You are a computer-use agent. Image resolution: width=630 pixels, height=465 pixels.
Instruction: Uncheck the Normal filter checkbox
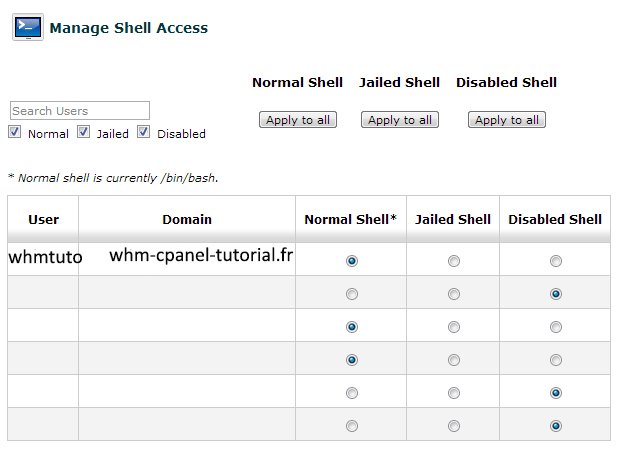click(14, 132)
